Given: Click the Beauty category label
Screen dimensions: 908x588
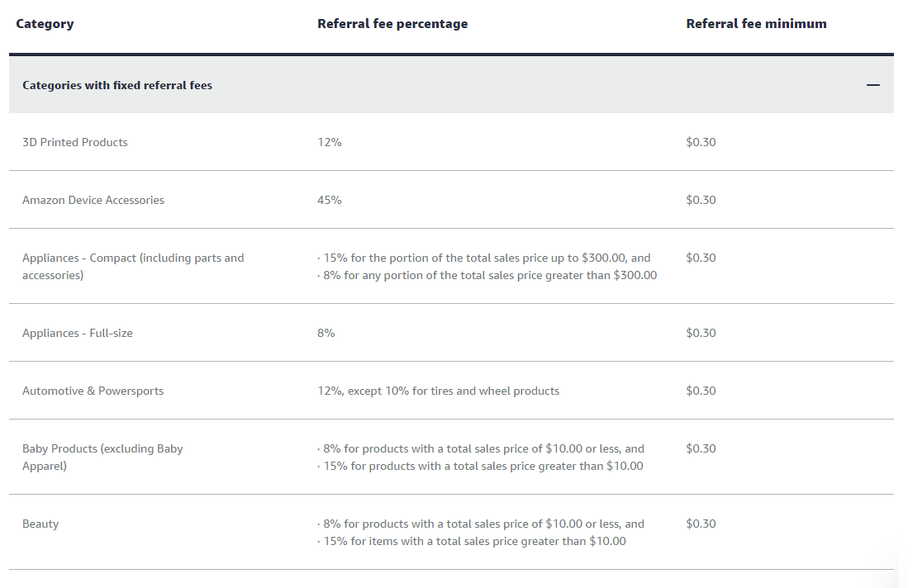Looking at the screenshot, I should 40,524.
